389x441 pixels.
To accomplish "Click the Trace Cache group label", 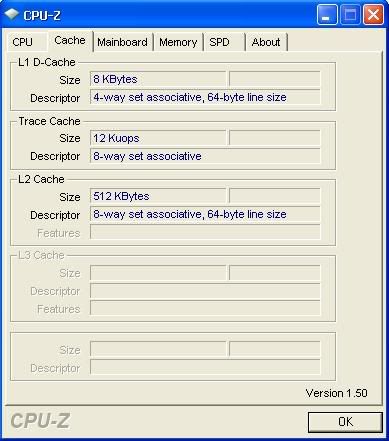I will click(x=49, y=121).
